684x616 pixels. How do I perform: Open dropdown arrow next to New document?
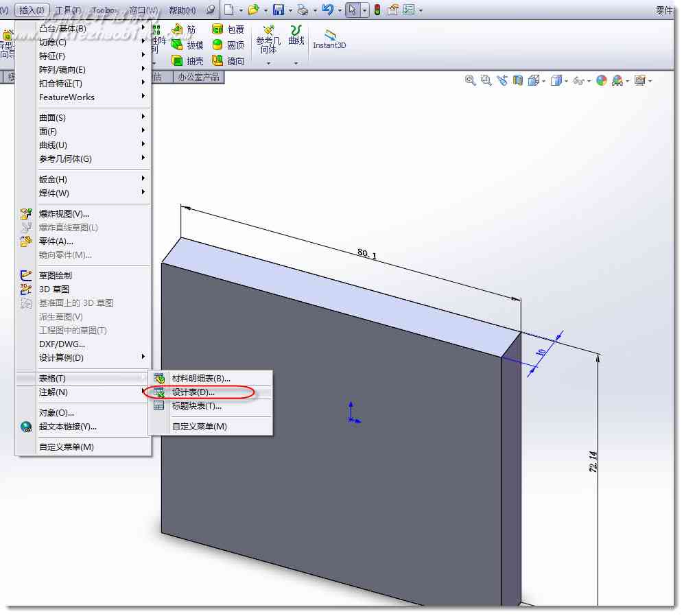240,10
